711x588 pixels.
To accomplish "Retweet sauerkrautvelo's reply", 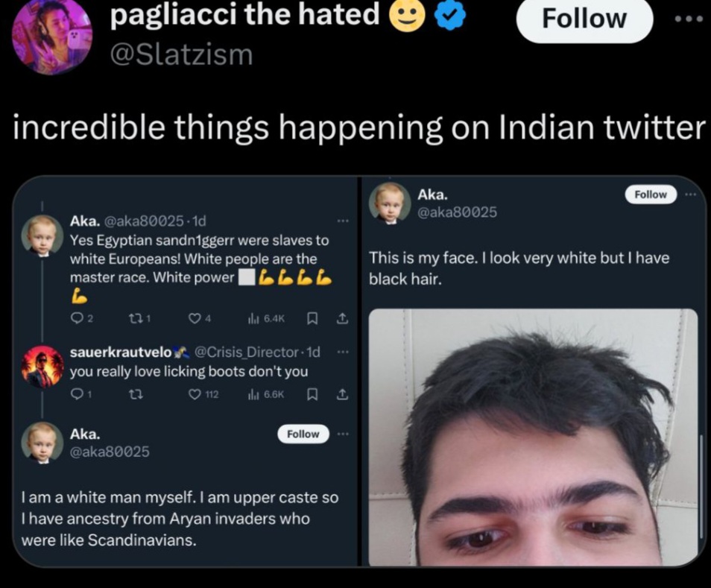I will pos(136,395).
